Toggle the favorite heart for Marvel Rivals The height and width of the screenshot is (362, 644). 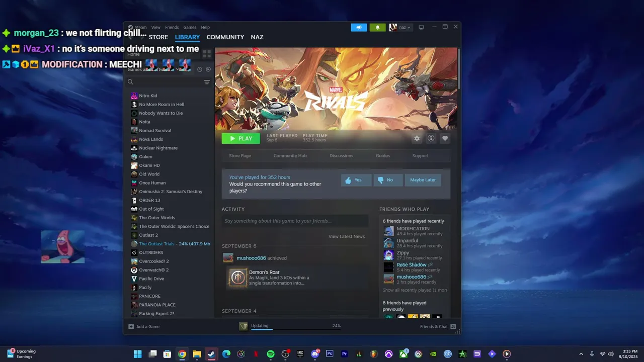(445, 138)
